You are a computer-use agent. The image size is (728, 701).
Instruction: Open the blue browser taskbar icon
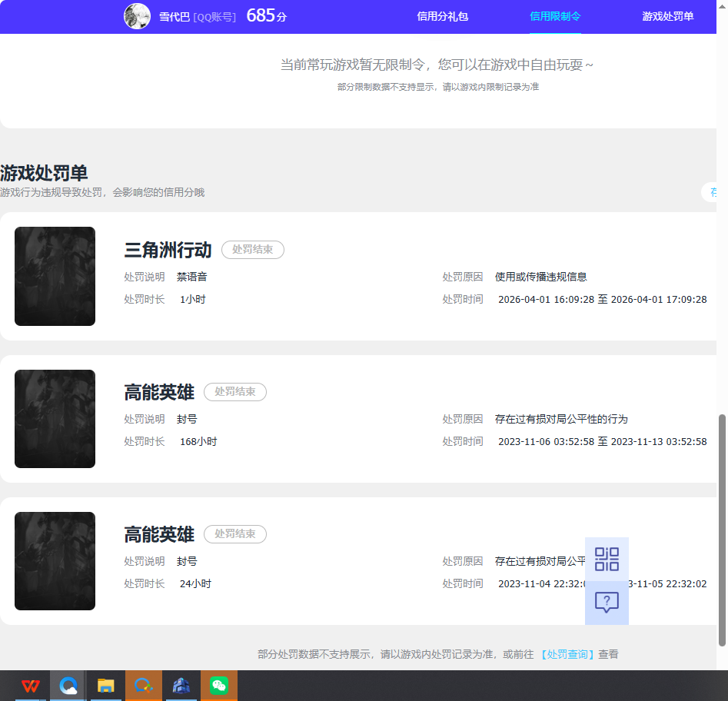(x=68, y=686)
